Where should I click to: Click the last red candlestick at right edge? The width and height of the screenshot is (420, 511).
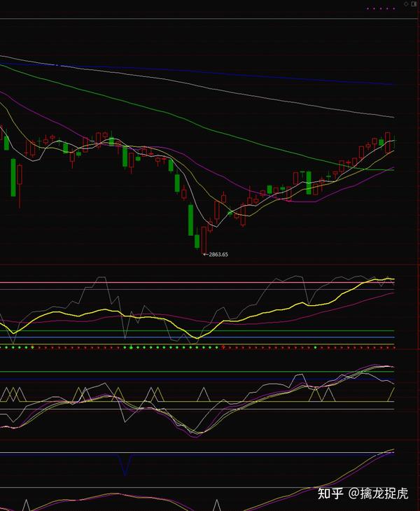click(x=388, y=142)
